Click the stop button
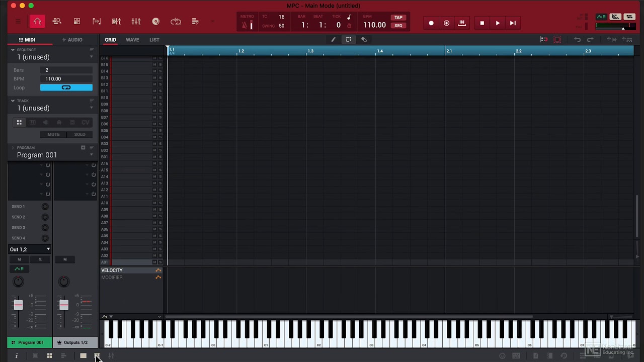The height and width of the screenshot is (362, 644). click(482, 23)
